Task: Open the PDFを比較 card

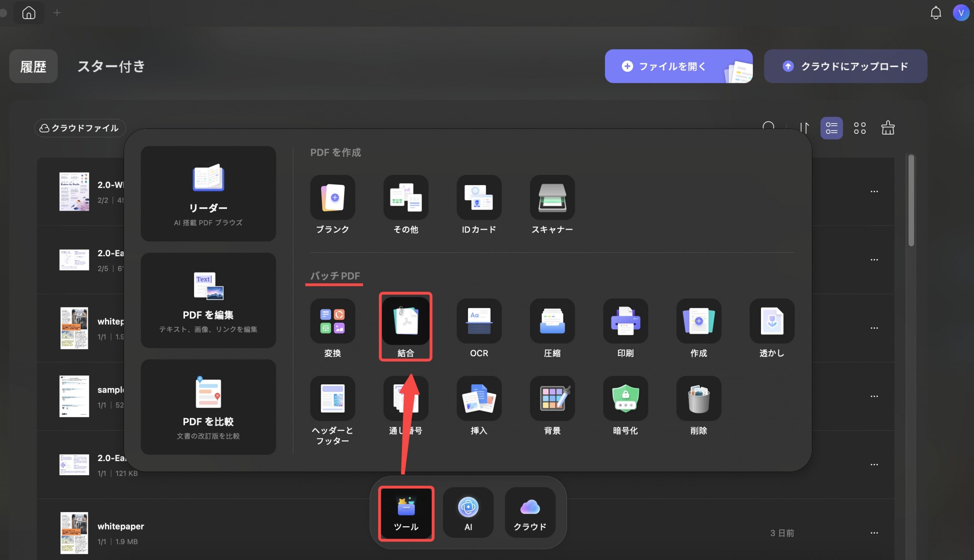Action: 208,407
